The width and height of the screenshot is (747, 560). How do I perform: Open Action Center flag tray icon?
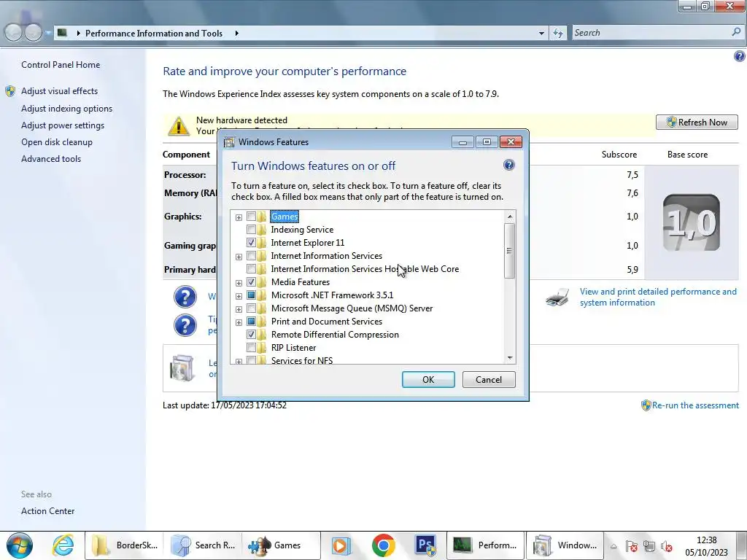(x=632, y=546)
